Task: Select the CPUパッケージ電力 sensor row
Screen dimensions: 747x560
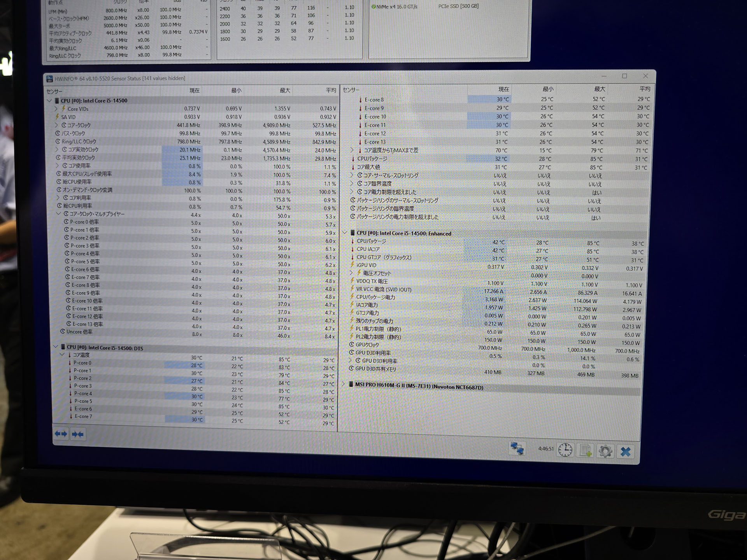Action: pyautogui.click(x=376, y=297)
